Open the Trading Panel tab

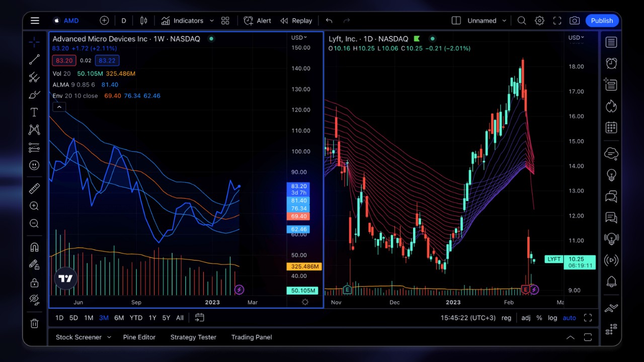point(252,337)
